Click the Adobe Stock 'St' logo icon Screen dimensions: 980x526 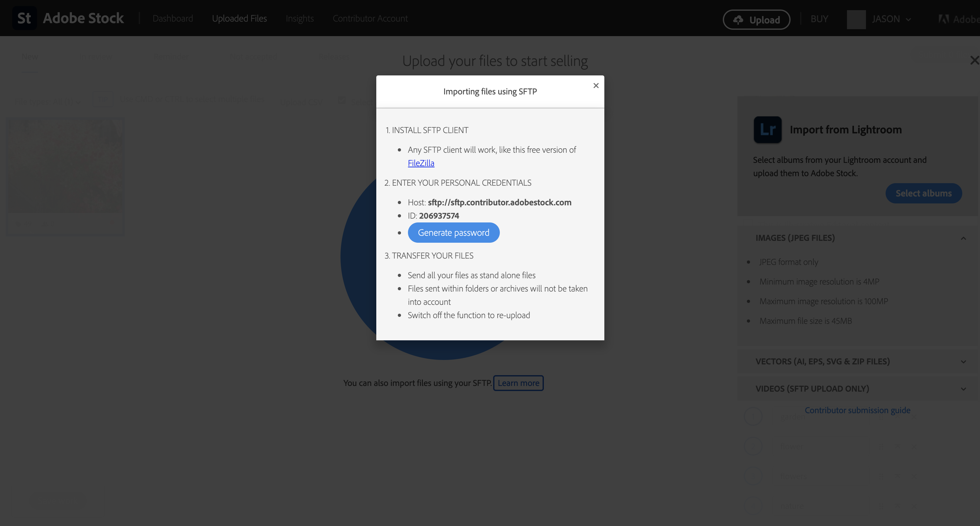[24, 17]
